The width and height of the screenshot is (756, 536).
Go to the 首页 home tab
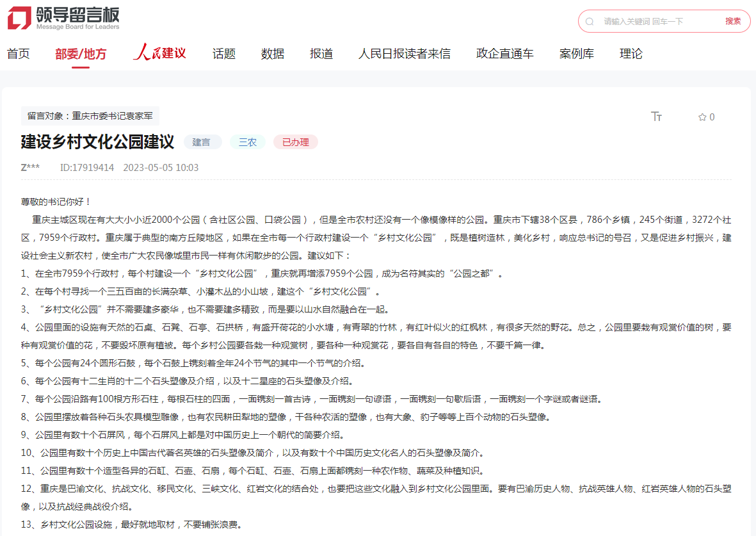[19, 54]
